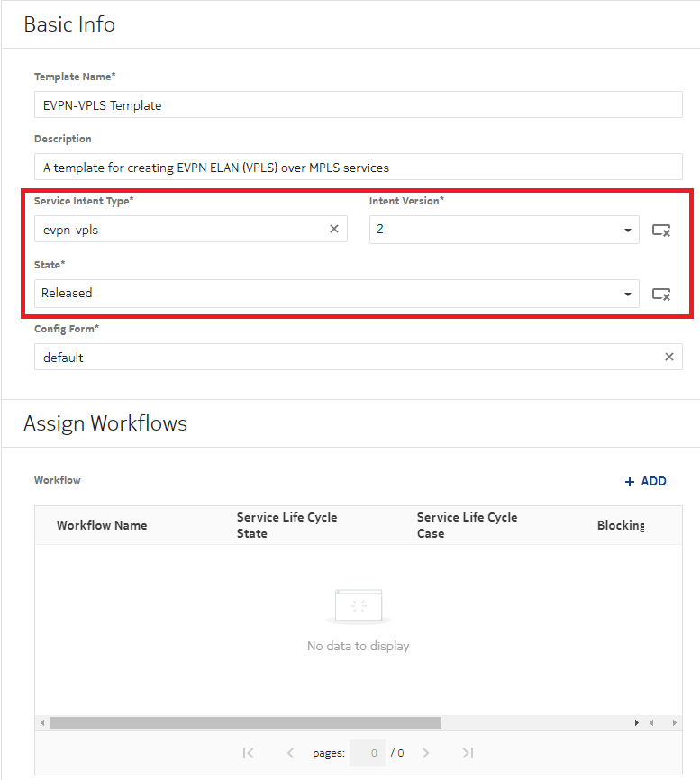Go to previous workflow page
Screen dimensions: 700x780
pyautogui.click(x=290, y=753)
